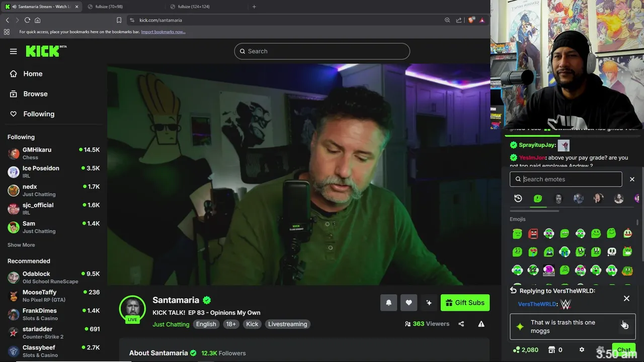The width and height of the screenshot is (644, 362).
Task: Open Sam's Just Chatting channel
Action: coord(53,227)
